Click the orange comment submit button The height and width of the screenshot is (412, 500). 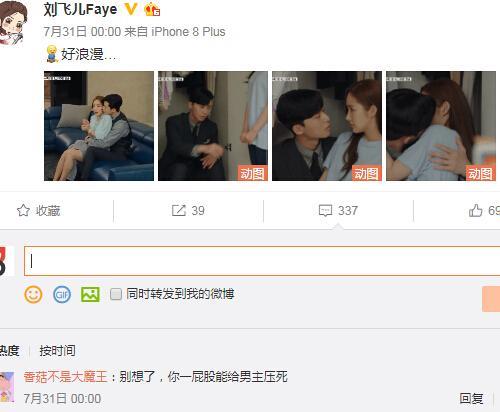coord(491,299)
